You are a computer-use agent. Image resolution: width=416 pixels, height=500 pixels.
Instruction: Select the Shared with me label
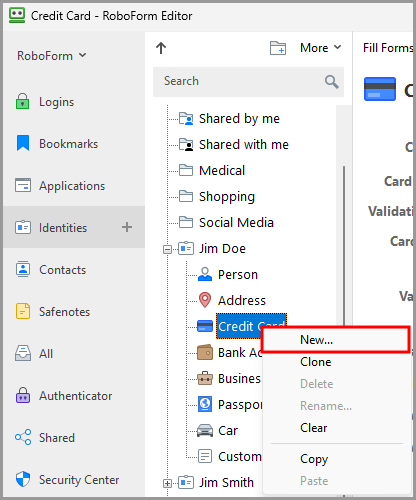244,145
